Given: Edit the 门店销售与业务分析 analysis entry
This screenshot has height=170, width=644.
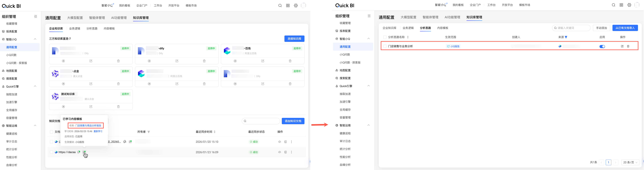Looking at the screenshot, I should tap(622, 46).
